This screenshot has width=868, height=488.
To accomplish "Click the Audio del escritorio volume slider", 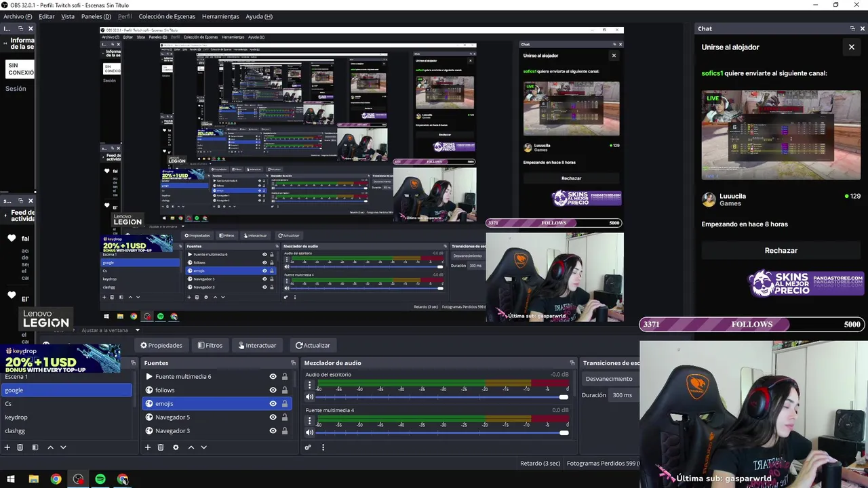I will (x=443, y=397).
